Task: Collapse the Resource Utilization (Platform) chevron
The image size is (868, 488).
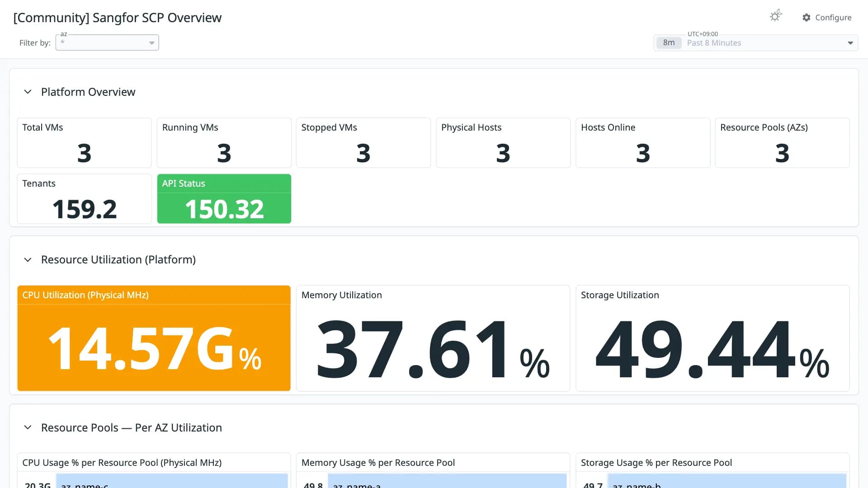Action: (x=28, y=260)
